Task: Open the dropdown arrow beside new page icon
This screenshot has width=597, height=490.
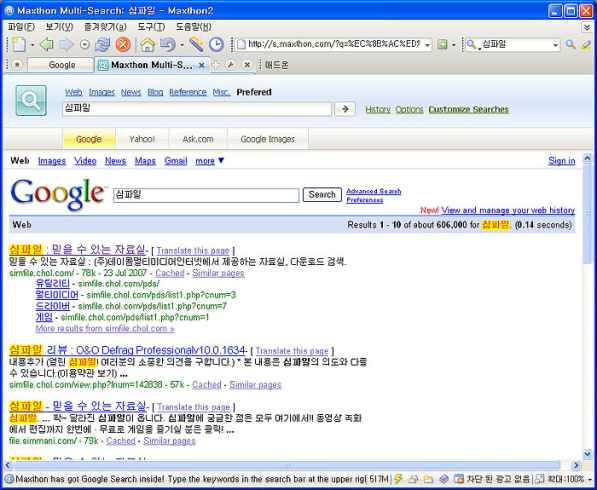Action: point(32,45)
